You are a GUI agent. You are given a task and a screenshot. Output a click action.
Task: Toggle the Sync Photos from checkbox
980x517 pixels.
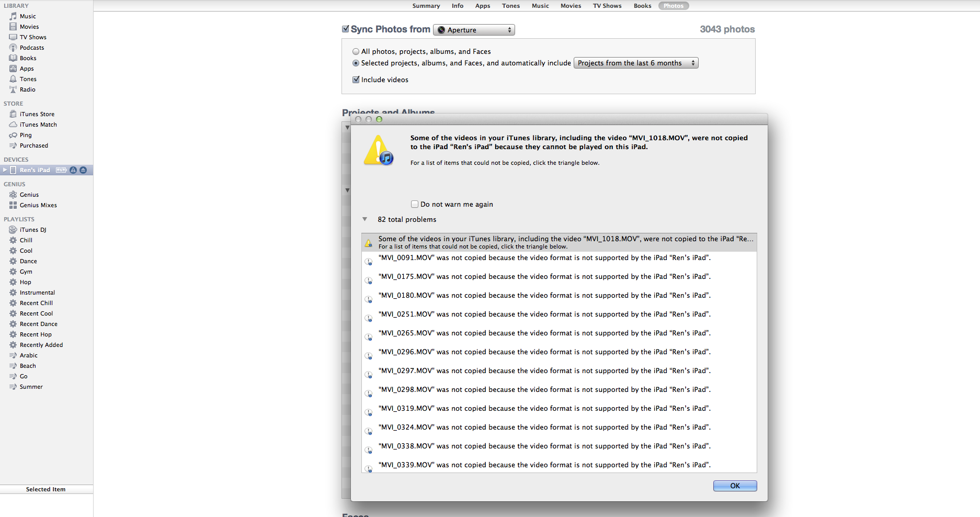pyautogui.click(x=345, y=29)
